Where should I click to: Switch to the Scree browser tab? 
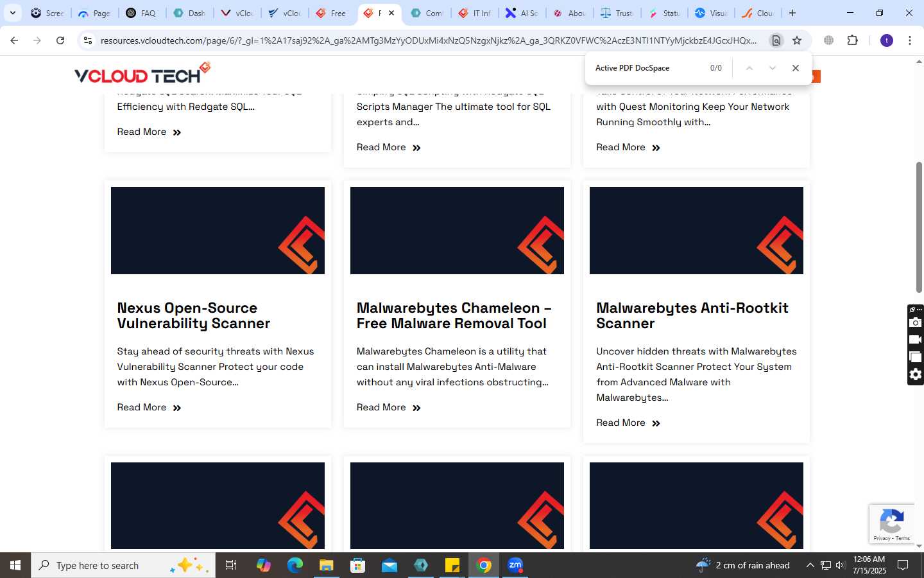(x=47, y=13)
